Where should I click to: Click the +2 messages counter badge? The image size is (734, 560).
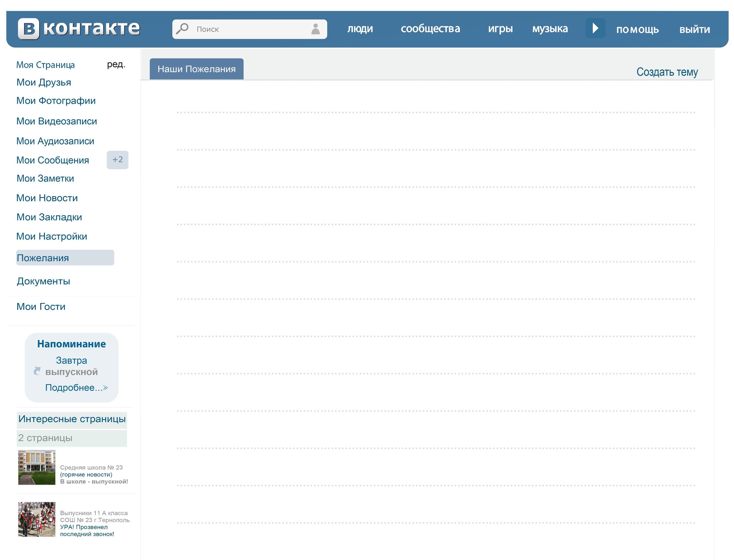pyautogui.click(x=117, y=160)
